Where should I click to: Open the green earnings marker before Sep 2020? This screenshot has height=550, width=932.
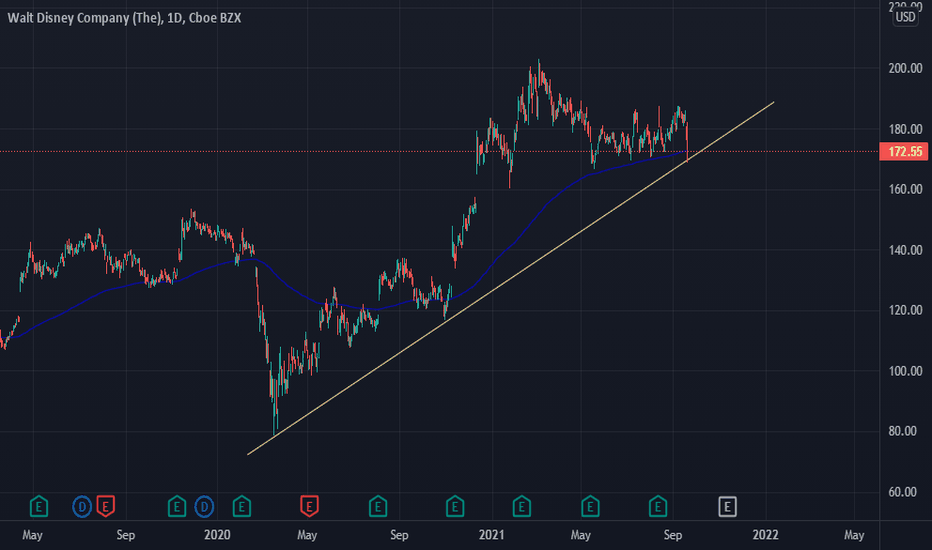click(x=378, y=507)
